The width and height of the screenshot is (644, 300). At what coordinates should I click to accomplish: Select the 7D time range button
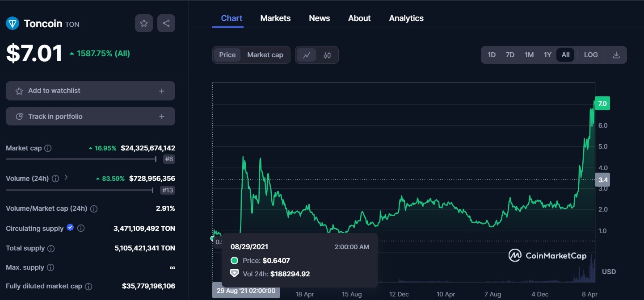click(510, 55)
